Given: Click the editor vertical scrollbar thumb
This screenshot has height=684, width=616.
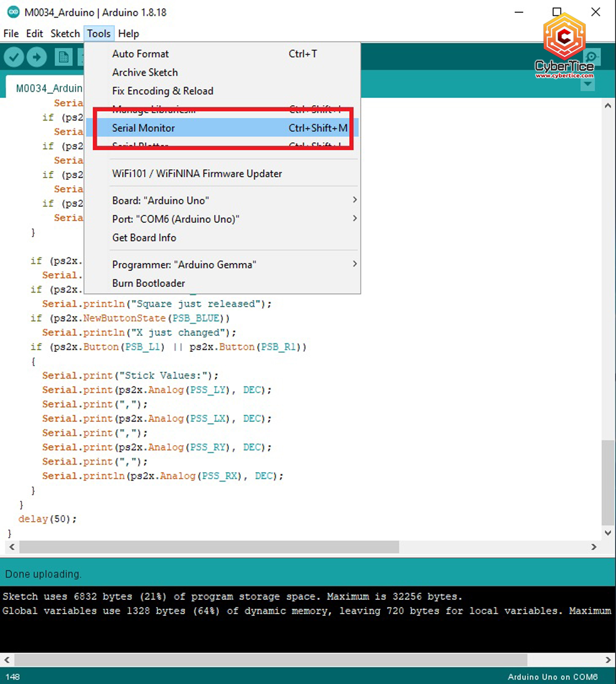Looking at the screenshot, I should (x=608, y=482).
